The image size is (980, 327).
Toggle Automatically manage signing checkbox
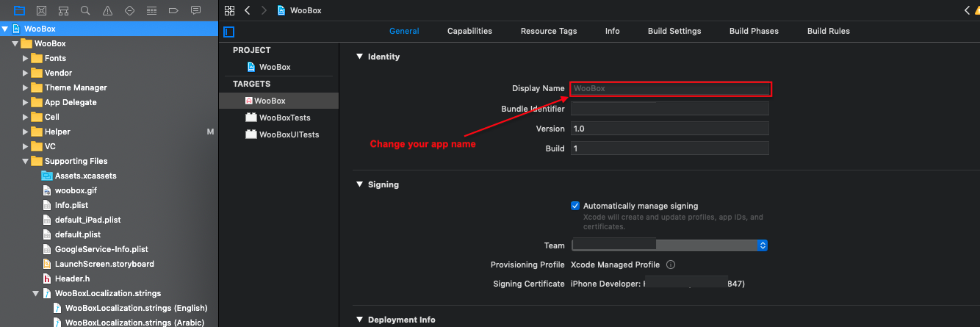click(576, 206)
